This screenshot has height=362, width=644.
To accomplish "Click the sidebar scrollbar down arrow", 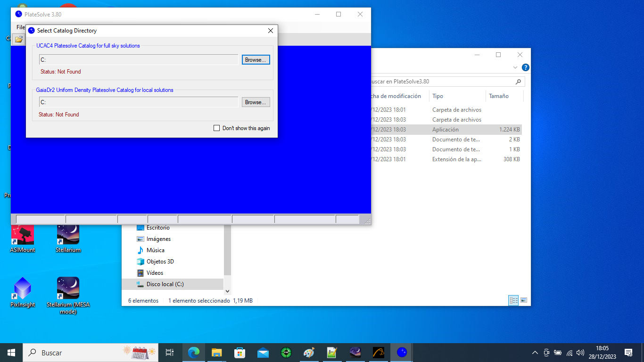I will coord(227,291).
